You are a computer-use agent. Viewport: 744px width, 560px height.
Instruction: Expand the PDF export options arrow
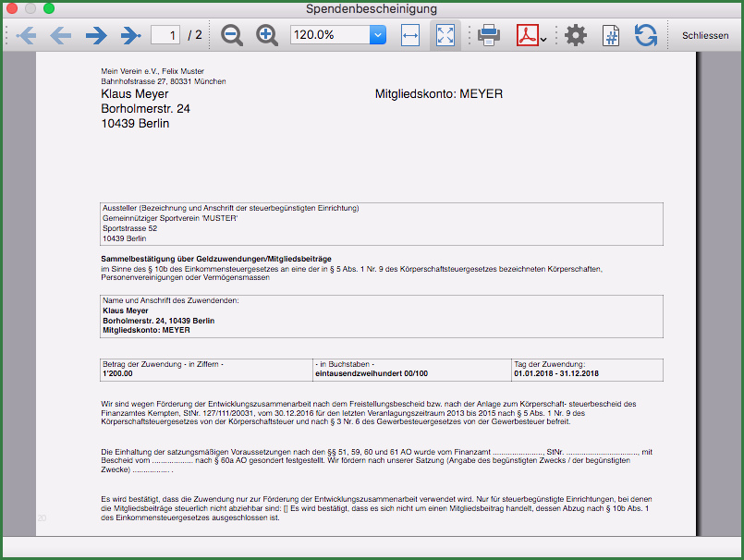(543, 40)
